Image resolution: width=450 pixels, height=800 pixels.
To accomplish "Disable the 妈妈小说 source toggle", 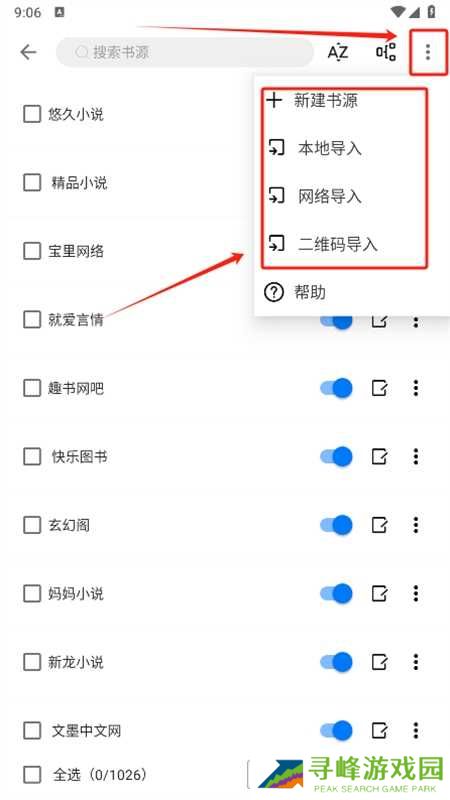I will click(x=336, y=593).
